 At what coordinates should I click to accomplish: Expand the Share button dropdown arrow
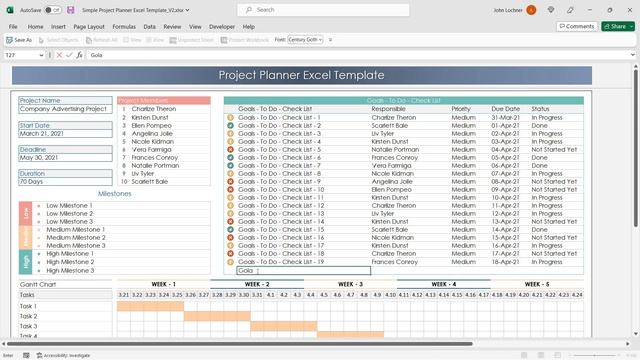631,26
